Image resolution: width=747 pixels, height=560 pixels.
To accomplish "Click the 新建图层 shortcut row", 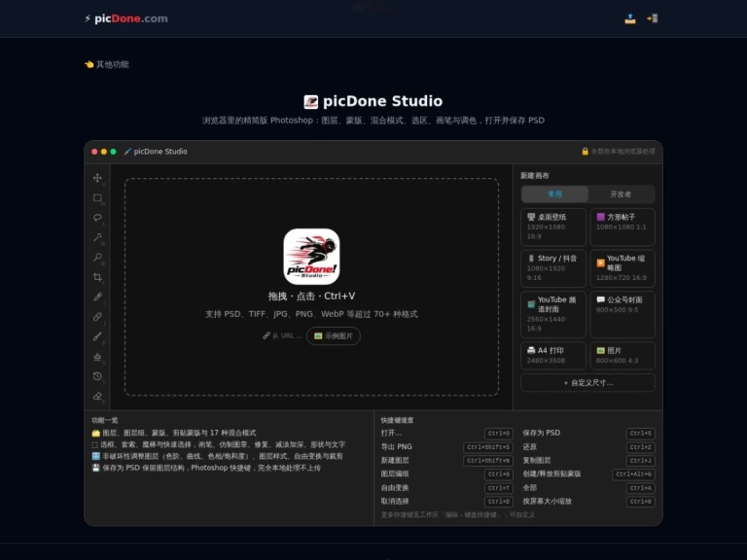I will tap(446, 461).
